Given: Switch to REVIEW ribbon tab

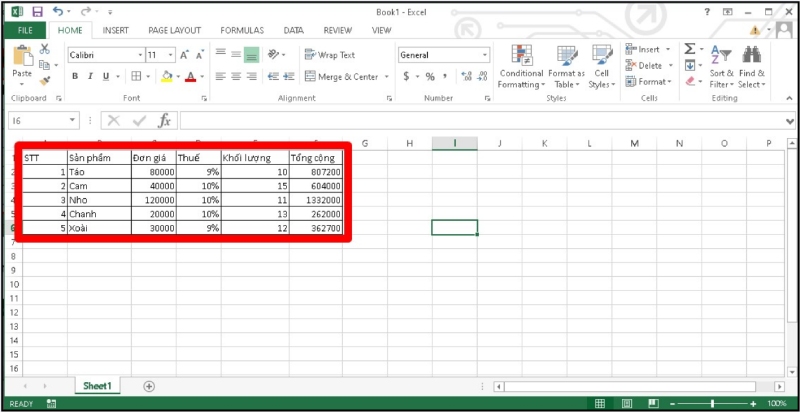Looking at the screenshot, I should 338,30.
